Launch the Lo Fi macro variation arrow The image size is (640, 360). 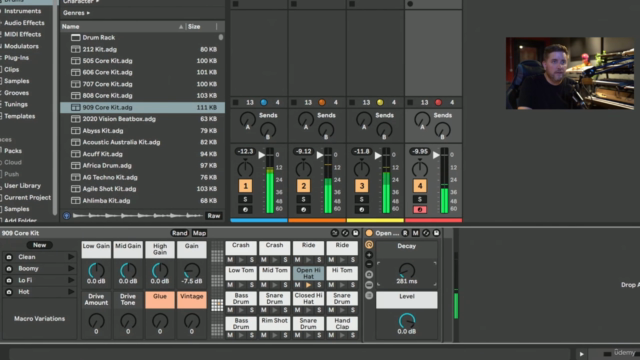pos(71,280)
